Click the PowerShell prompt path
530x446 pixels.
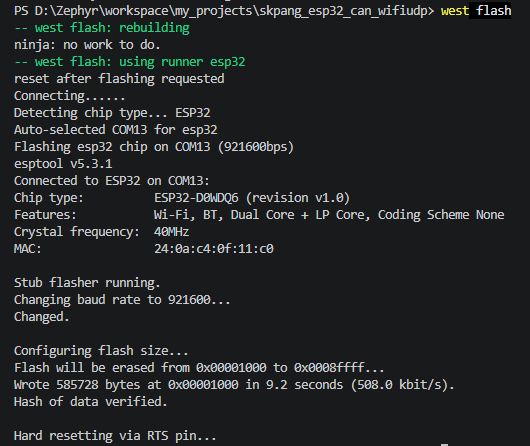pos(224,11)
